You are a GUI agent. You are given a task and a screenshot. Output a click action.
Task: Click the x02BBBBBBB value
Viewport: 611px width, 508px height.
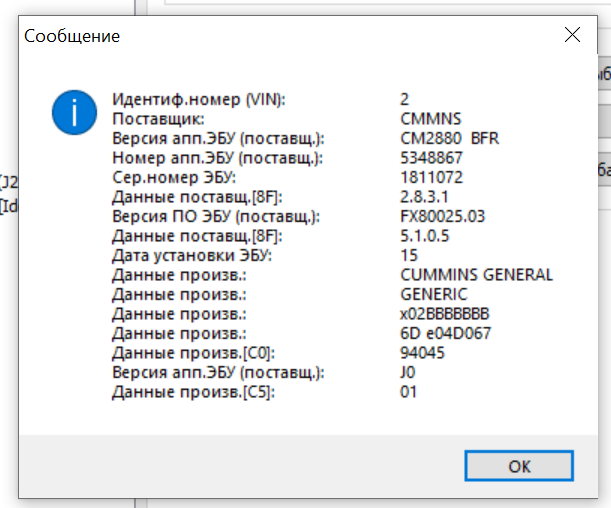pos(444,314)
